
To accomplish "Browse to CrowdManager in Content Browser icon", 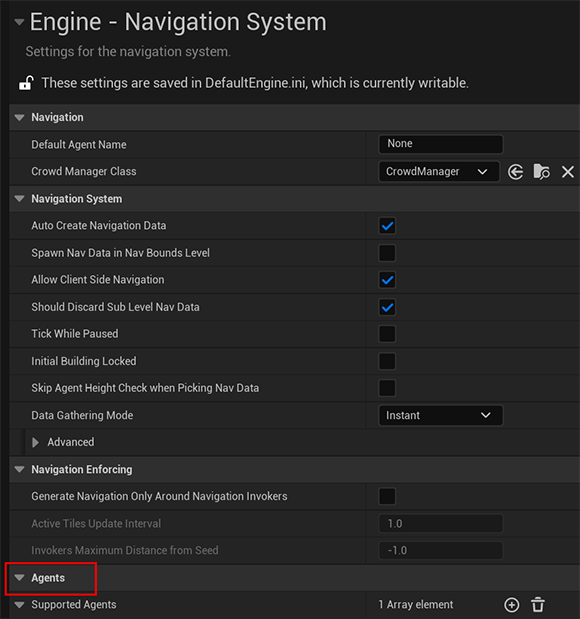I will pos(541,172).
